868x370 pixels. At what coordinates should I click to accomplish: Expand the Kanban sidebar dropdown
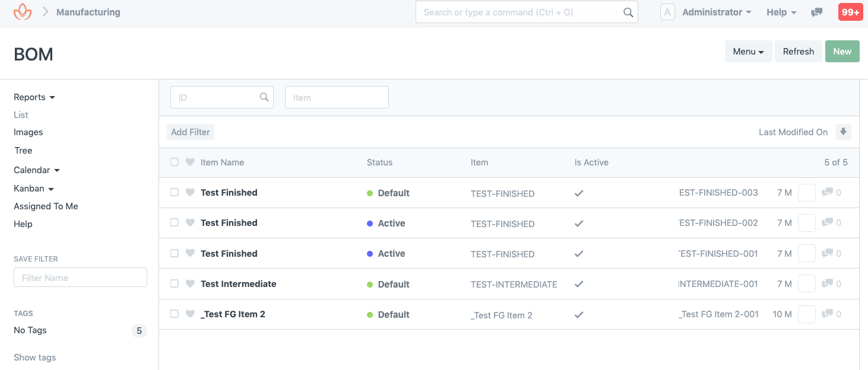coord(34,189)
